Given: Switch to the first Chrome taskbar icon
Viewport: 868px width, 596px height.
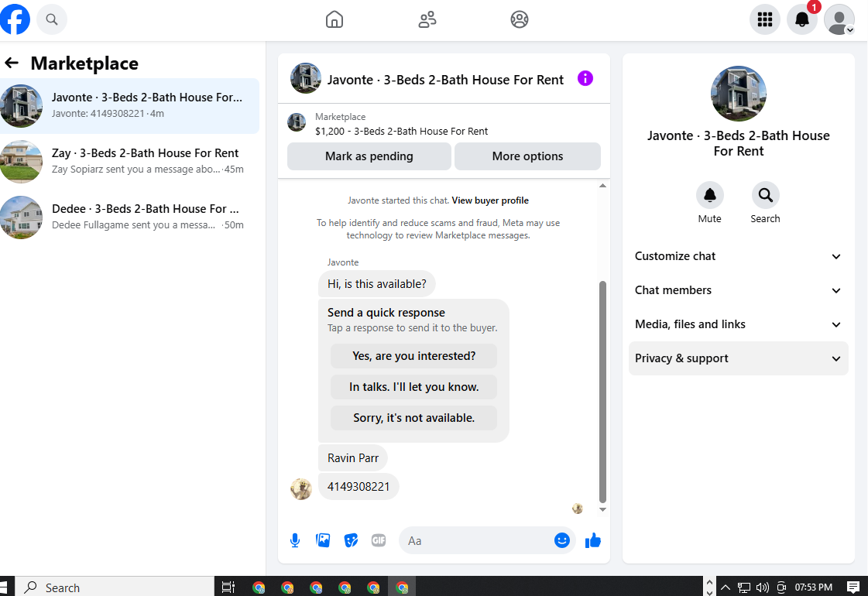Looking at the screenshot, I should [x=259, y=587].
